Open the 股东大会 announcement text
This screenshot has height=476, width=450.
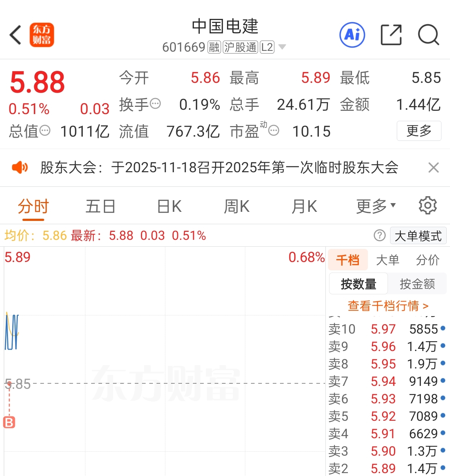pos(219,168)
